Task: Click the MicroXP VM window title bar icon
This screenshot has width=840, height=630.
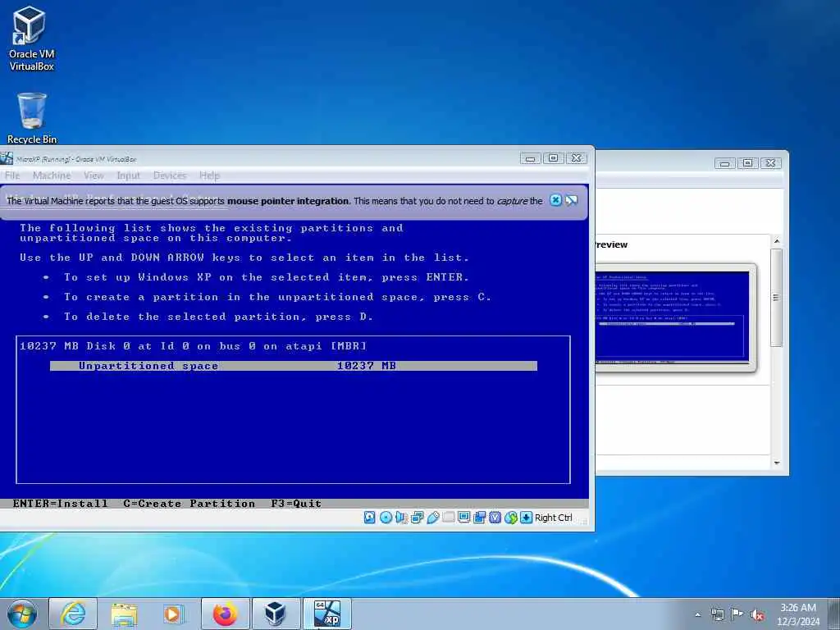Action: click(7, 158)
